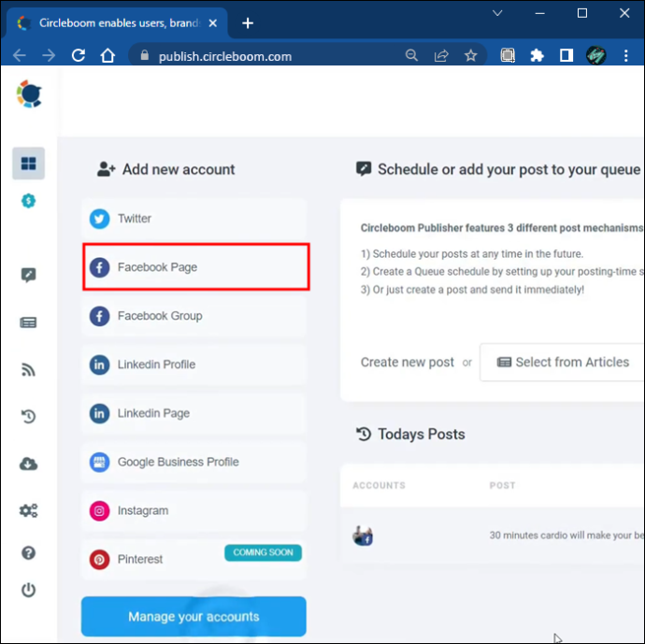This screenshot has width=645, height=644.
Task: Add an Instagram account
Action: coord(193,510)
